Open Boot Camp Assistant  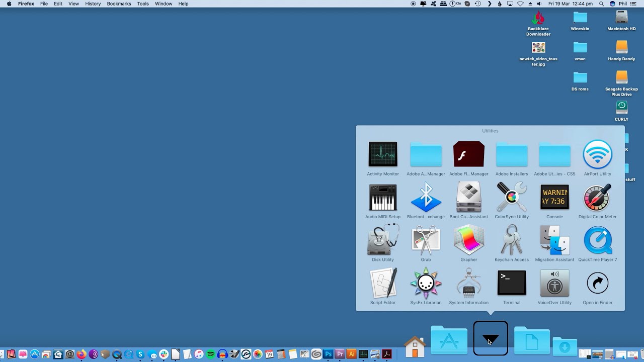(x=469, y=197)
